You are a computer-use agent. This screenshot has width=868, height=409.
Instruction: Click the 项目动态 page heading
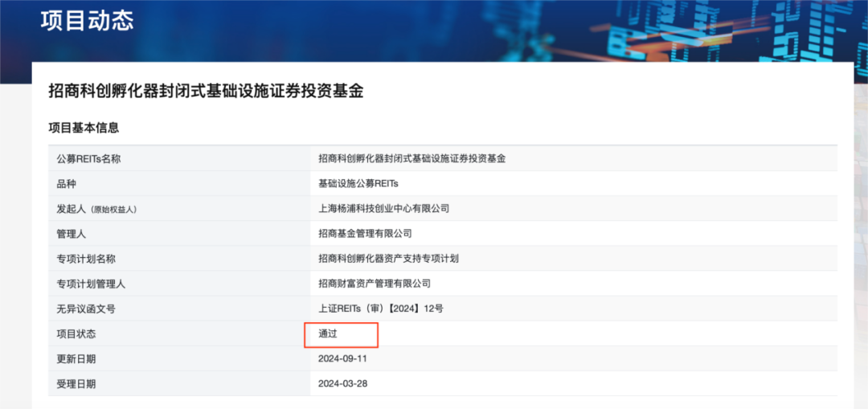87,21
